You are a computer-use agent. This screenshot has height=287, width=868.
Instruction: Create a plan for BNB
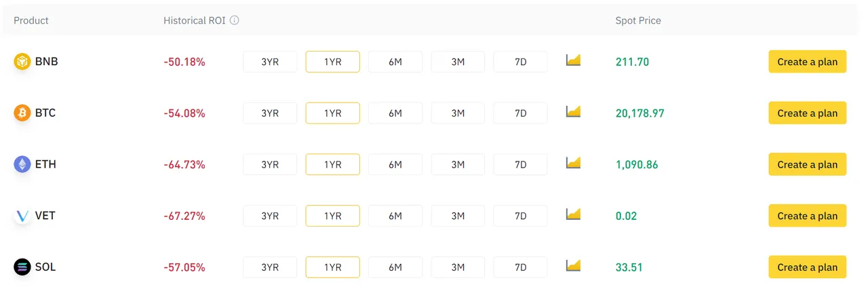(x=807, y=62)
